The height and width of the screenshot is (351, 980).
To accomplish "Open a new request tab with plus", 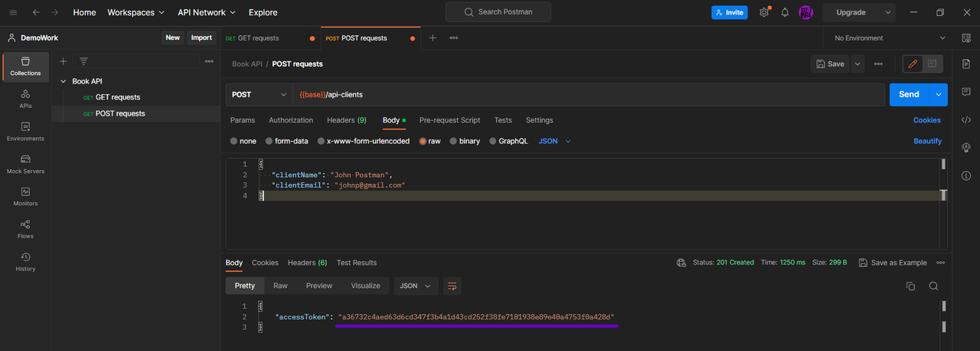I will 433,38.
